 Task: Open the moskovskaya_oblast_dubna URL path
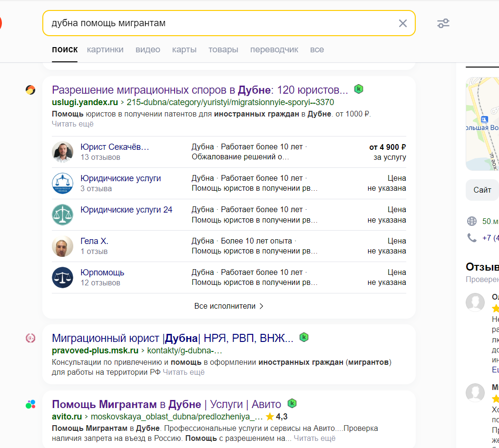(176, 417)
